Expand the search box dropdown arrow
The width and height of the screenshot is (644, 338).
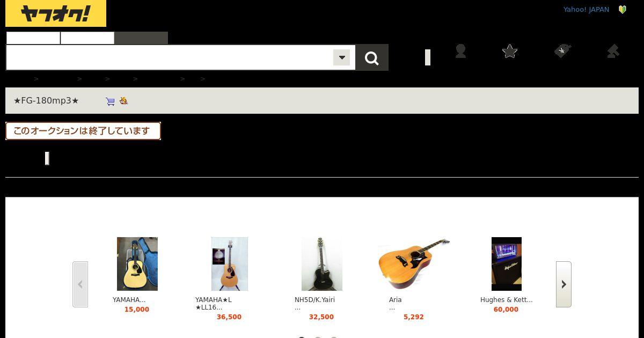pyautogui.click(x=341, y=57)
